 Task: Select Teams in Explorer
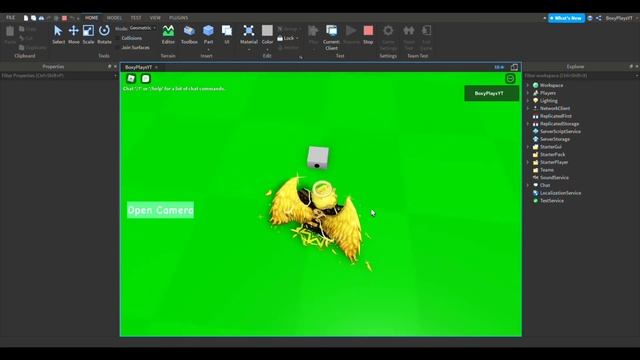[x=547, y=170]
